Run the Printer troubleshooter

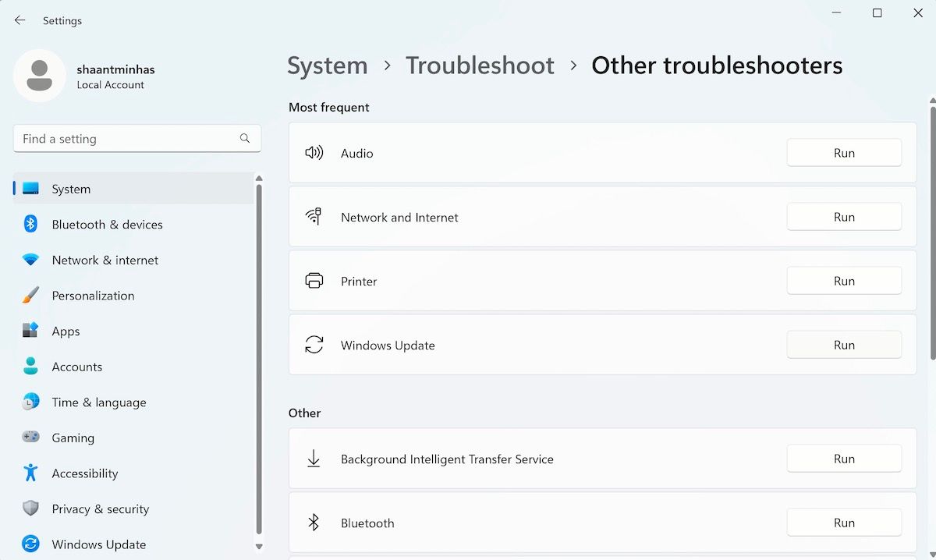(844, 281)
